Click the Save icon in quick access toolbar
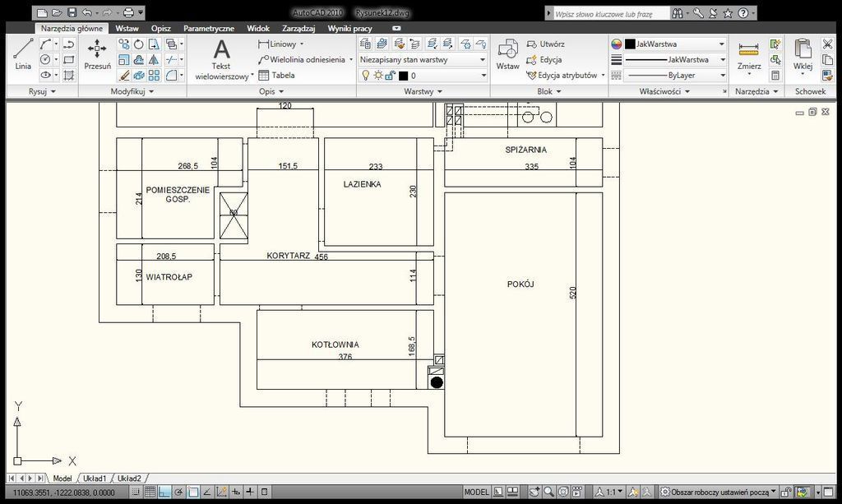This screenshot has height=504, width=842. click(72, 12)
